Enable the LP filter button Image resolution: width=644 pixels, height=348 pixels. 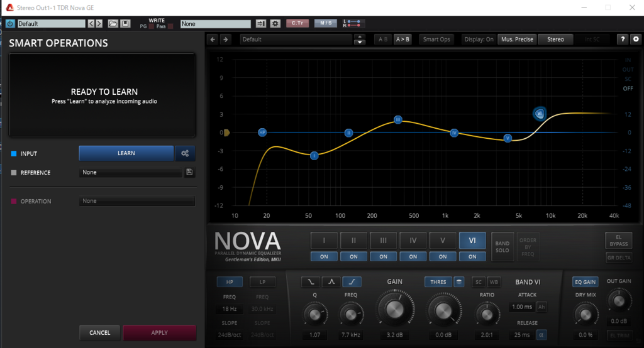[262, 282]
